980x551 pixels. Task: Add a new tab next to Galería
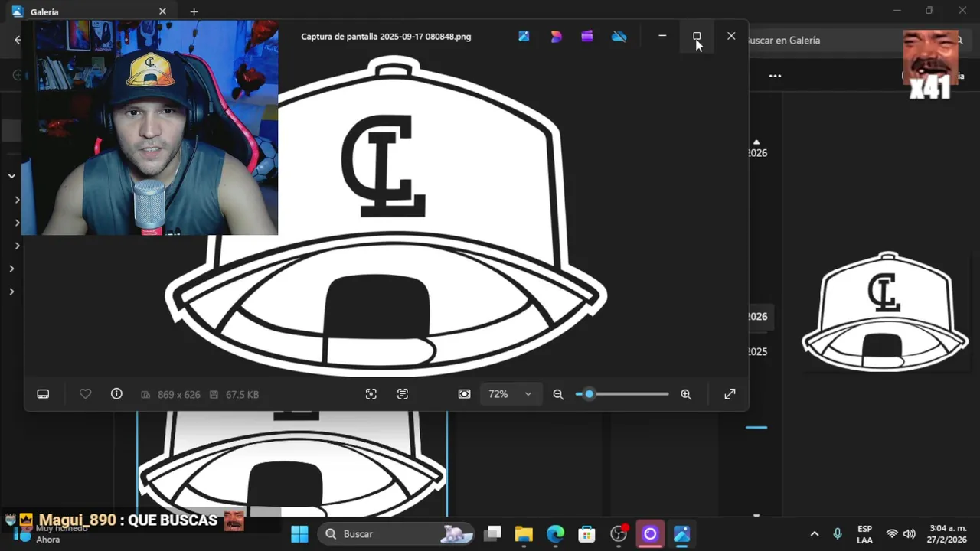(x=194, y=11)
